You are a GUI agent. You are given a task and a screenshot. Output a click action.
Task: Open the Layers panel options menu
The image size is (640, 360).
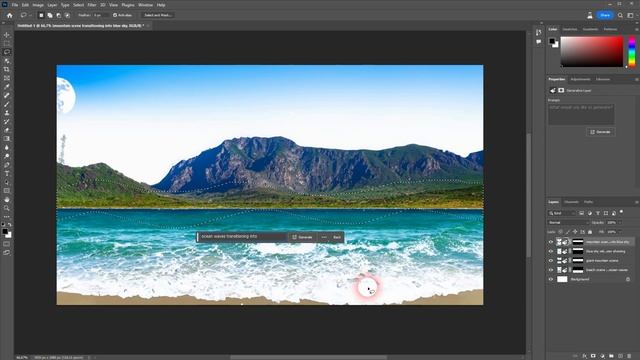click(636, 202)
